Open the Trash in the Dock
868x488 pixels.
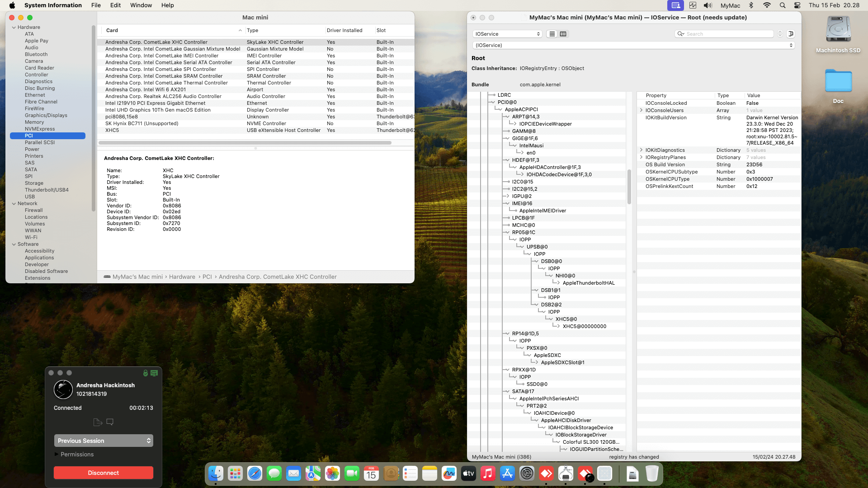point(651,474)
